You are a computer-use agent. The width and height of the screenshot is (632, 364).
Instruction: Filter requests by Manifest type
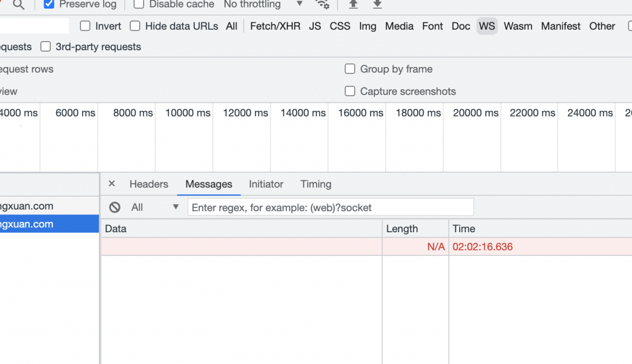click(561, 26)
